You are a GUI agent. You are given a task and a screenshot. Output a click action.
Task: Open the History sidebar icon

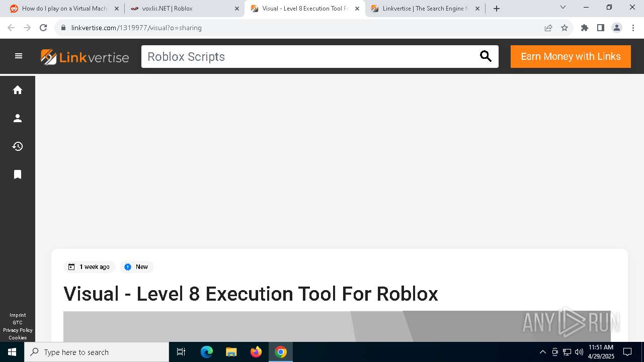[x=18, y=146]
